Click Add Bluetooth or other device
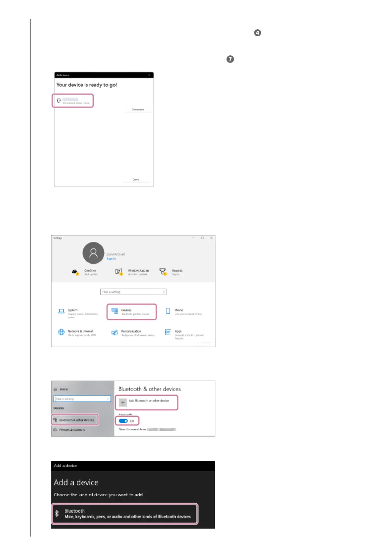 pyautogui.click(x=147, y=402)
